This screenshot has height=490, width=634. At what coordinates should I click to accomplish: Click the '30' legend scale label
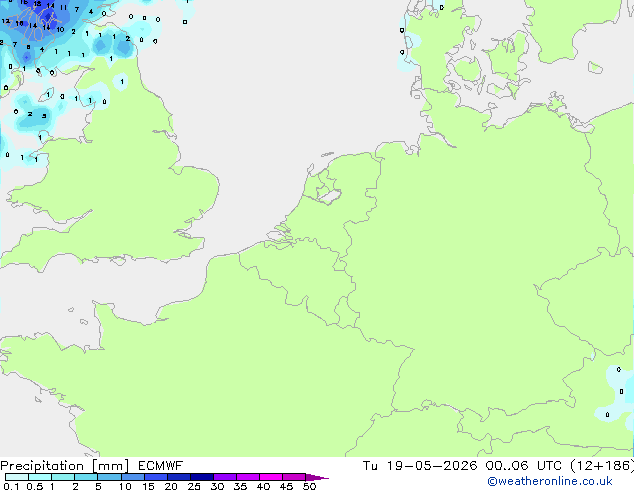[x=217, y=486]
